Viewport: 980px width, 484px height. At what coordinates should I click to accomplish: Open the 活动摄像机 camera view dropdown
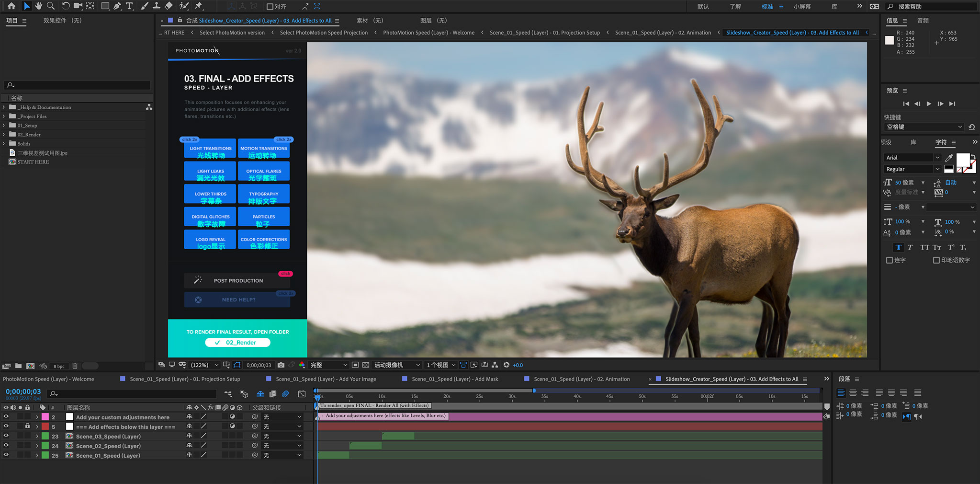(396, 365)
